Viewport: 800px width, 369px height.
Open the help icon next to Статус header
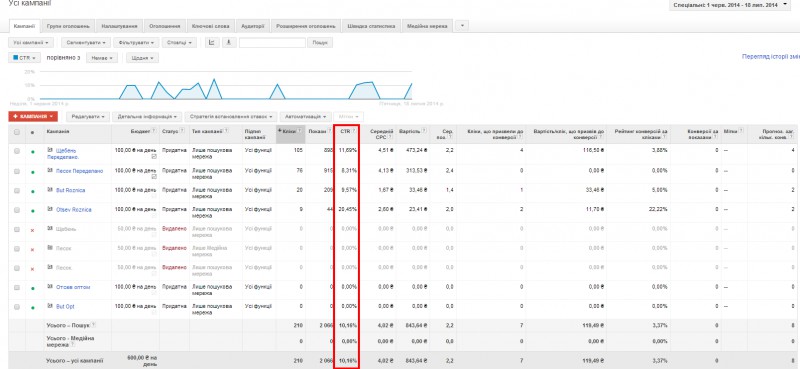click(182, 131)
